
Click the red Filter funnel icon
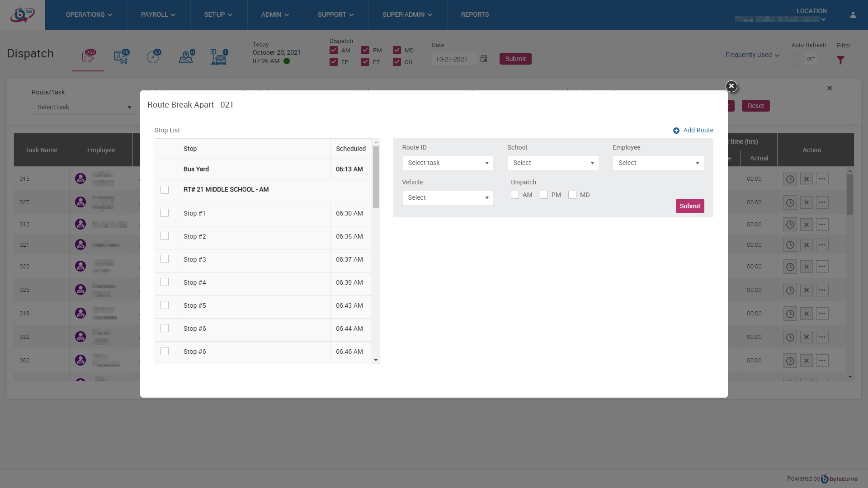coord(840,60)
